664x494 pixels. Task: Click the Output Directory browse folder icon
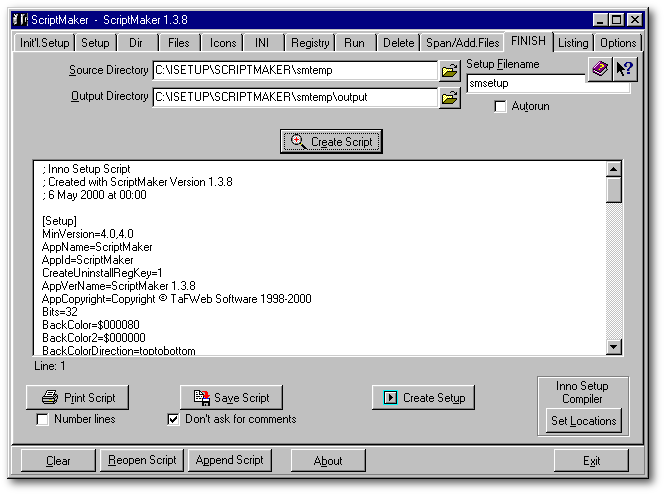click(450, 97)
